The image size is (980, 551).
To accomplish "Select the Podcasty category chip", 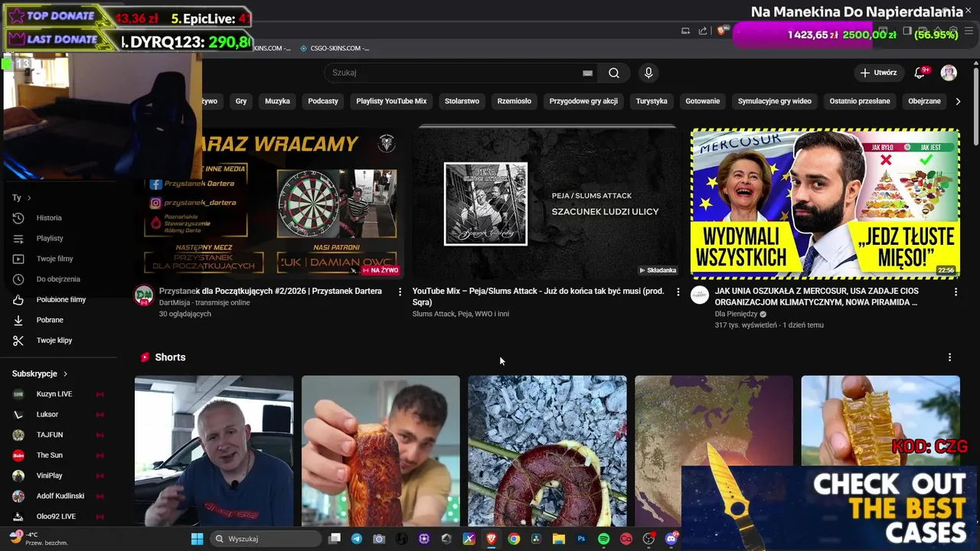I will 323,101.
